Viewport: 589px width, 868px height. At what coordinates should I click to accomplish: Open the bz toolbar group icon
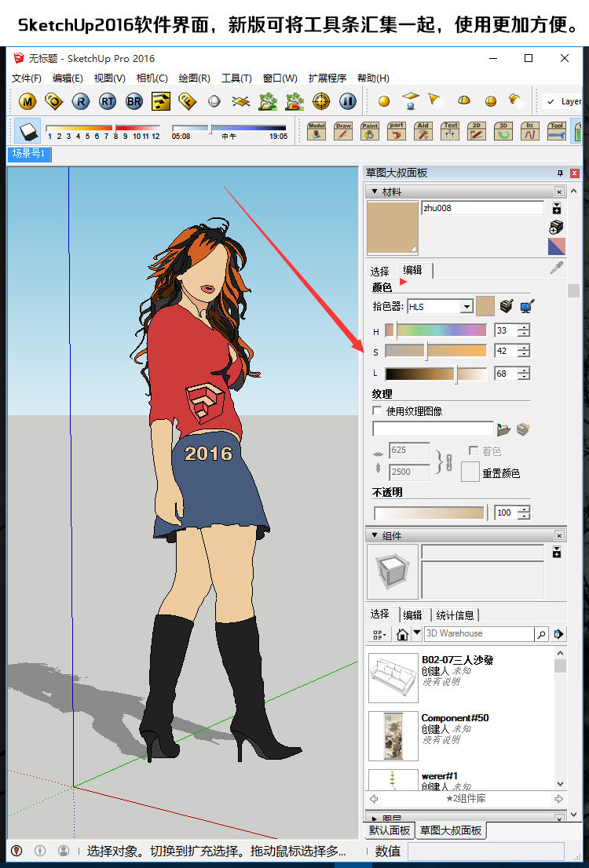(x=530, y=131)
